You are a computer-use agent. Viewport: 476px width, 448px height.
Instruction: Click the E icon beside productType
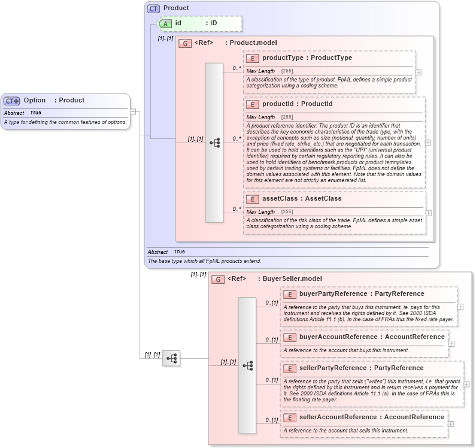[x=253, y=58]
